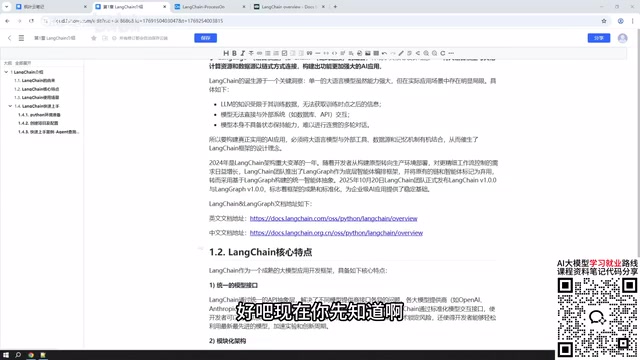Redo the edit in the editor toolbar
The width and height of the screenshot is (640, 360).
pyautogui.click(x=393, y=53)
